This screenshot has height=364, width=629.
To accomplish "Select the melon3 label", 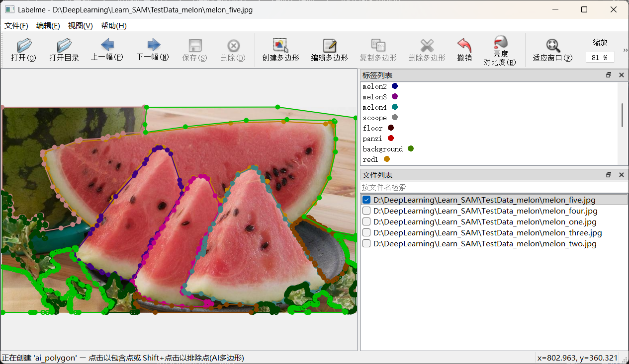I will (x=374, y=97).
